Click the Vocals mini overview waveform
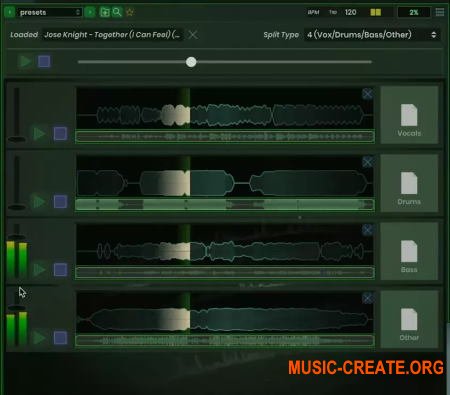This screenshot has width=450, height=395. click(x=225, y=137)
